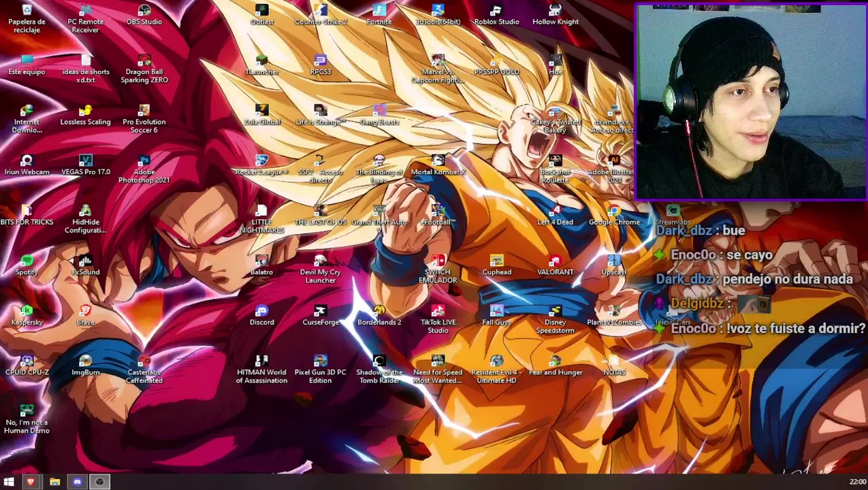Open TLauncher shortcut
Viewport: 868px width, 490px height.
(x=261, y=65)
